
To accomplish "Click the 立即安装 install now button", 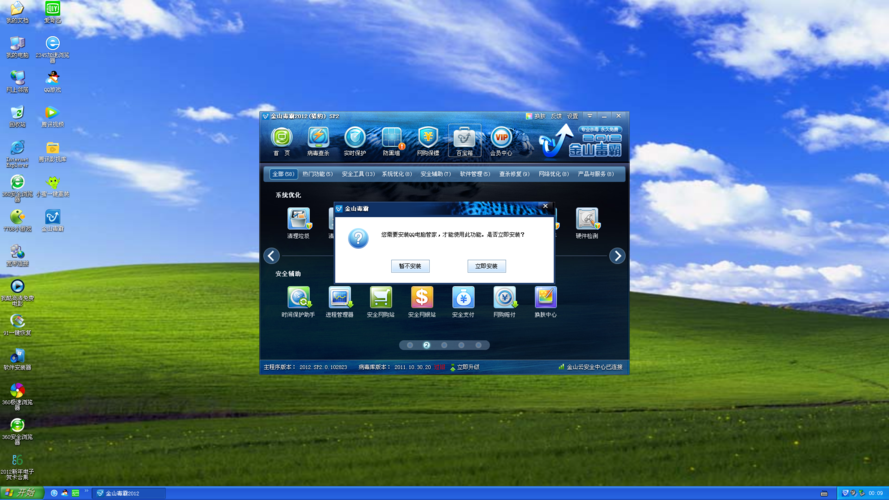I will pos(486,266).
